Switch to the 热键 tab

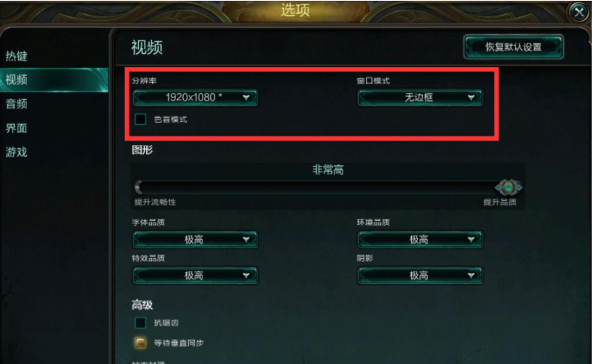coord(17,56)
